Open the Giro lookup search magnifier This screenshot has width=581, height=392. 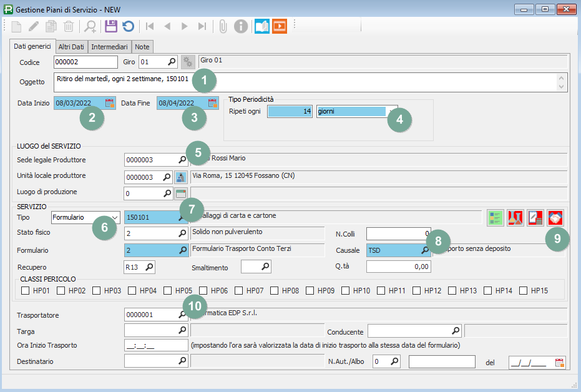coord(172,62)
